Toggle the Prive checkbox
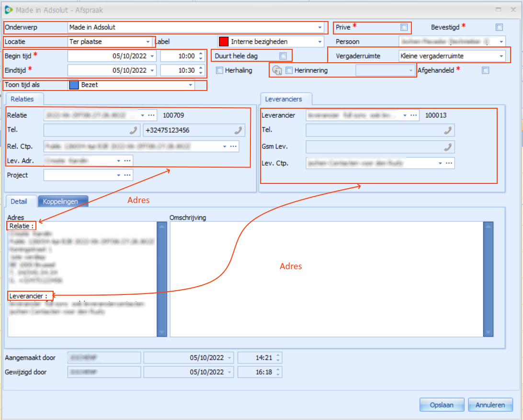523x420 pixels. (x=404, y=27)
